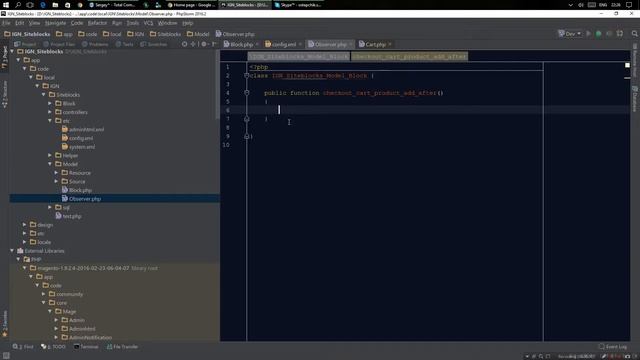
Task: Select the Project view tab in Project panel
Action: pyautogui.click(x=25, y=44)
